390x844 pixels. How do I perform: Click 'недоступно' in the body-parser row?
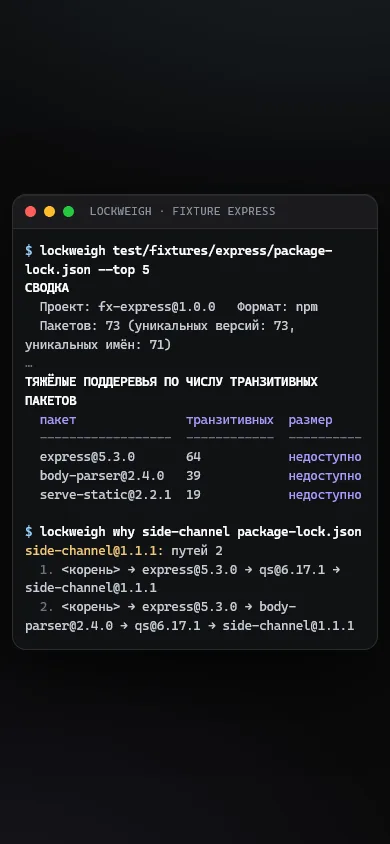click(x=325, y=476)
